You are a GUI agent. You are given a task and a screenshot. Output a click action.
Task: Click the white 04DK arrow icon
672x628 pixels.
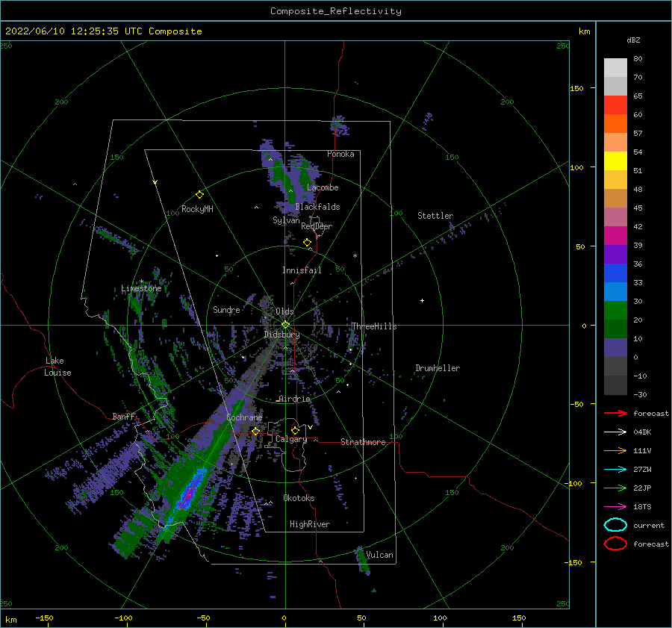[615, 432]
